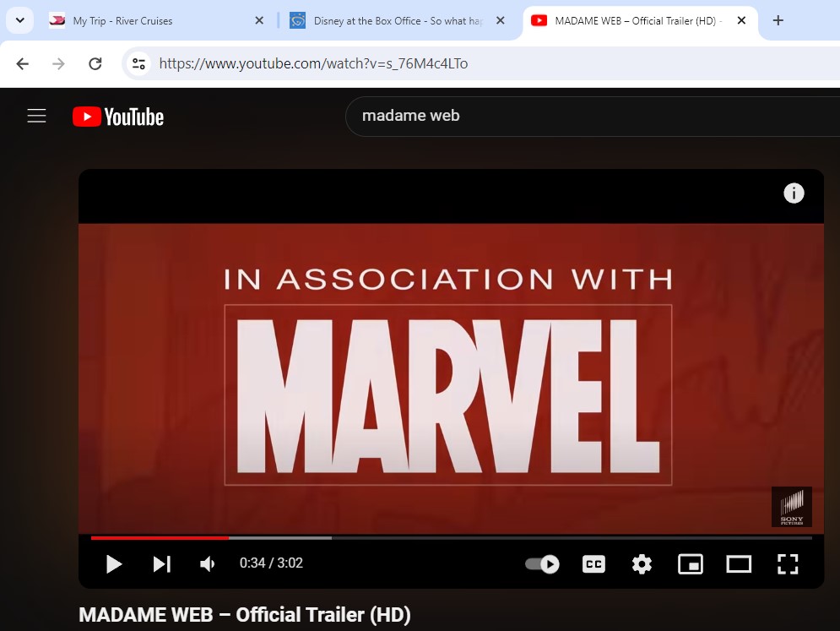Mute the video volume
This screenshot has height=631, width=840.
tap(208, 563)
